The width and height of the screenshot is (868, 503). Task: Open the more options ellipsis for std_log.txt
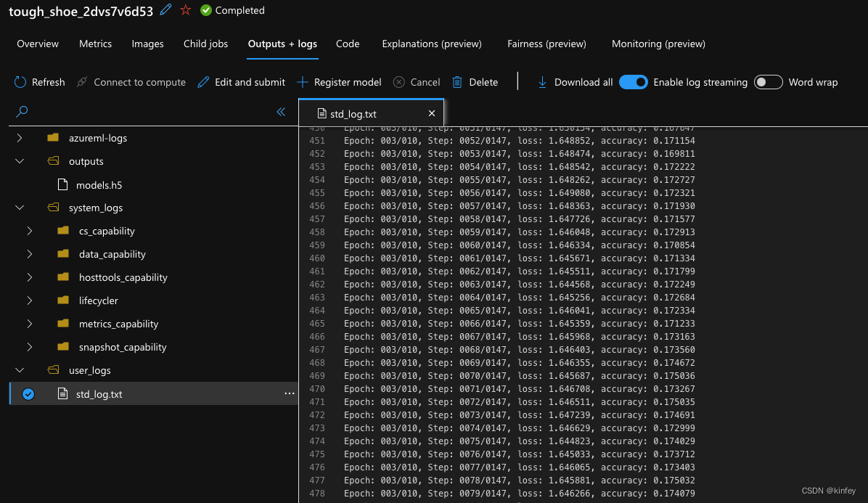(289, 393)
